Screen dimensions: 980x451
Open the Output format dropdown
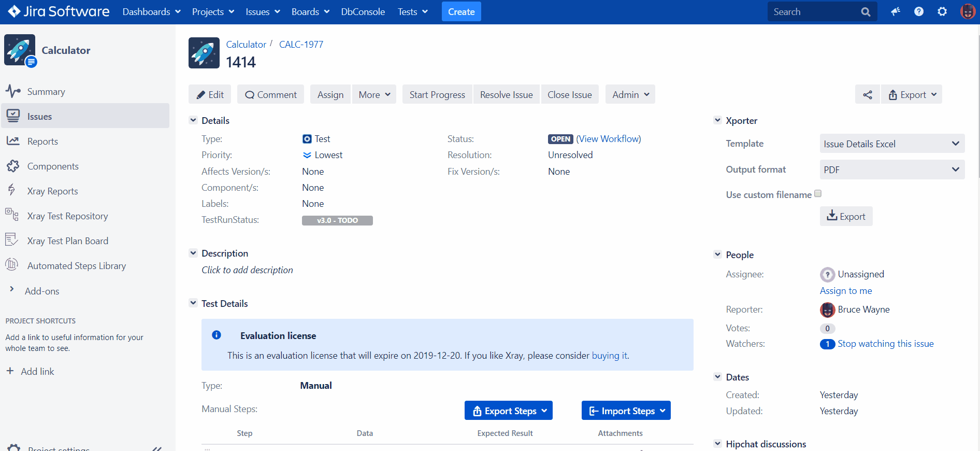click(891, 170)
